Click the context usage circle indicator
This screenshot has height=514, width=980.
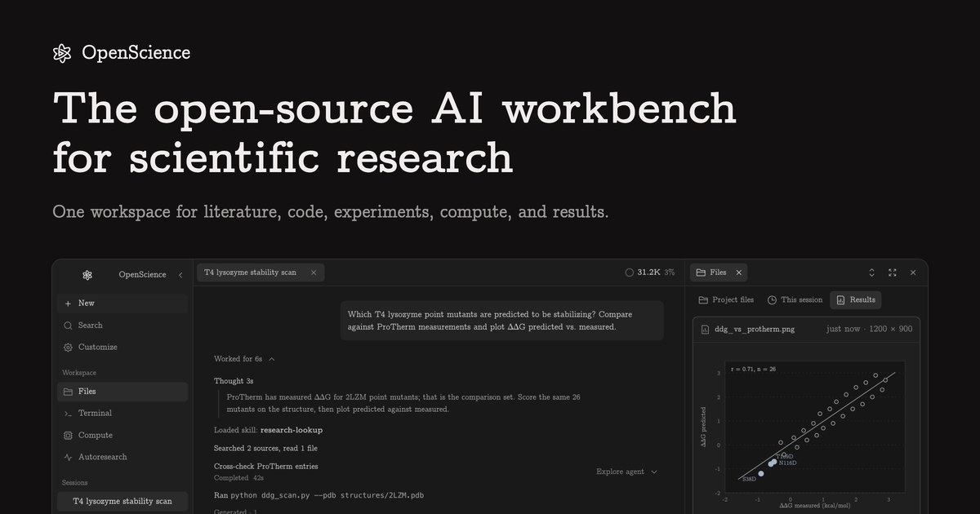629,273
